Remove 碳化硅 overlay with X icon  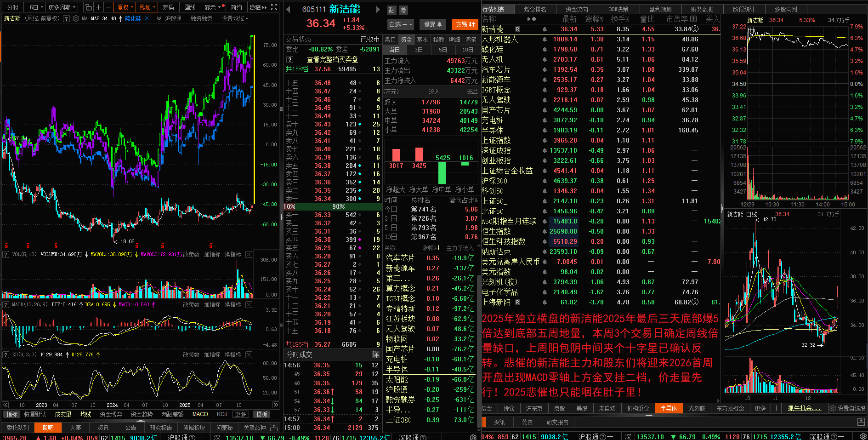pos(147,18)
